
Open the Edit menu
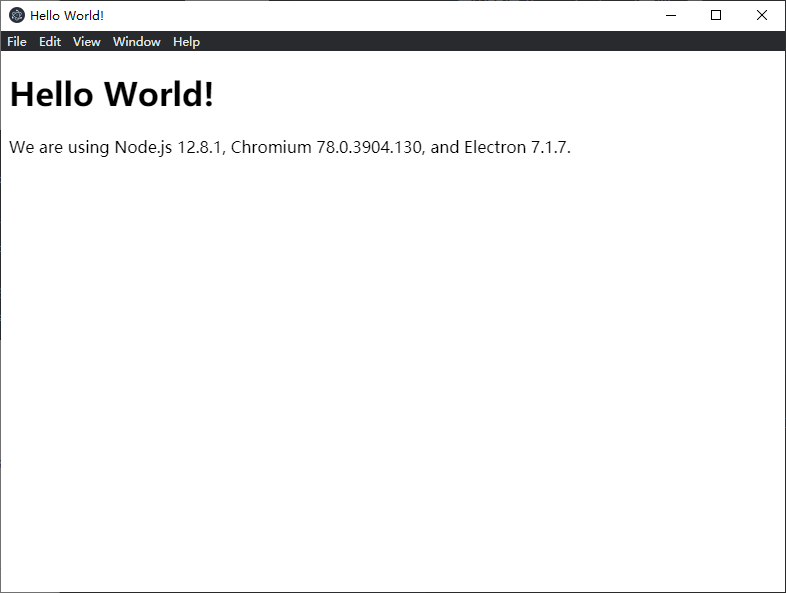tap(50, 42)
